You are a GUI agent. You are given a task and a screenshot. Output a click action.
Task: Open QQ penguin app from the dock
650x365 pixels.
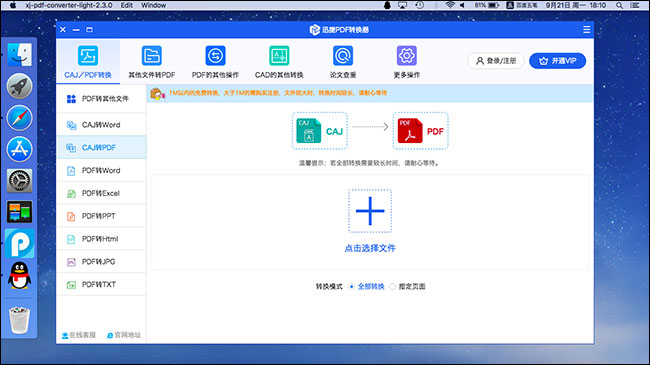click(x=19, y=275)
